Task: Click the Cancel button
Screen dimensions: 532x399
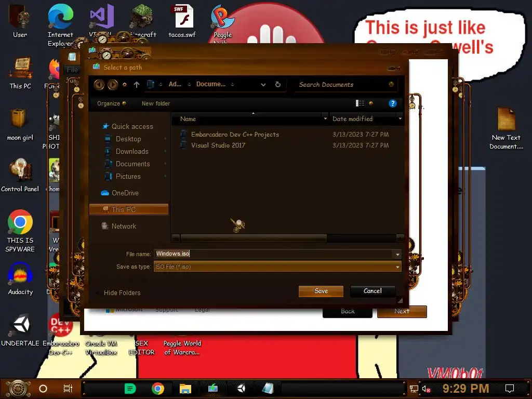Action: click(373, 291)
